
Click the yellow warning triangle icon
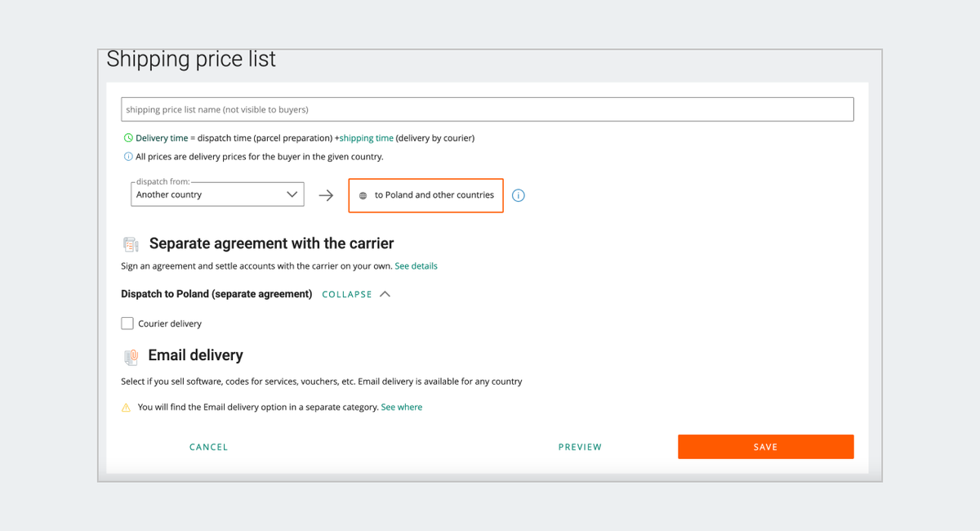click(x=126, y=407)
